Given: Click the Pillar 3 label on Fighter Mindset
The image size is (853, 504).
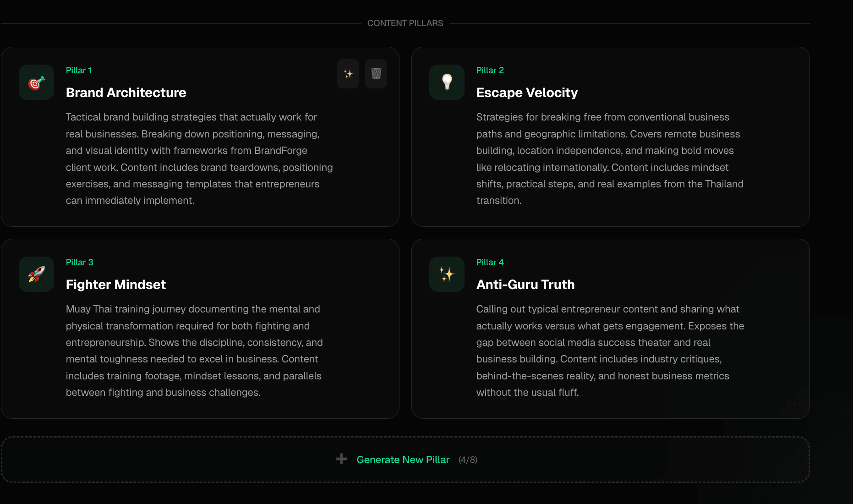Looking at the screenshot, I should [x=79, y=262].
